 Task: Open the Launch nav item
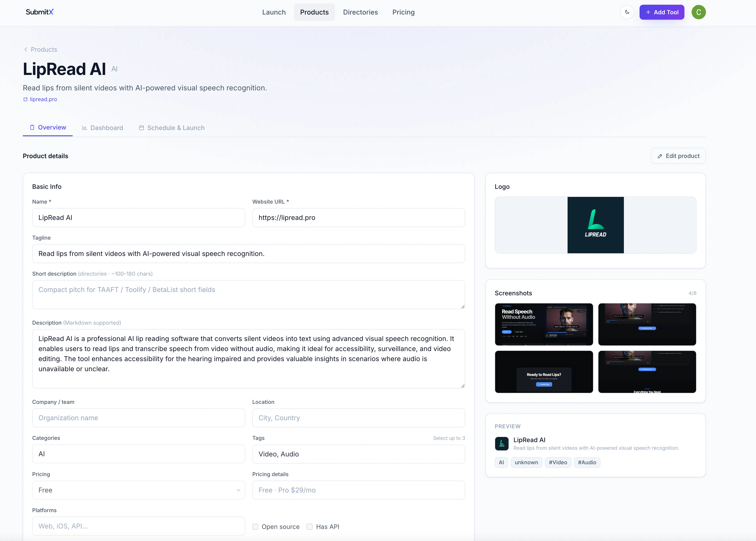[x=274, y=12]
